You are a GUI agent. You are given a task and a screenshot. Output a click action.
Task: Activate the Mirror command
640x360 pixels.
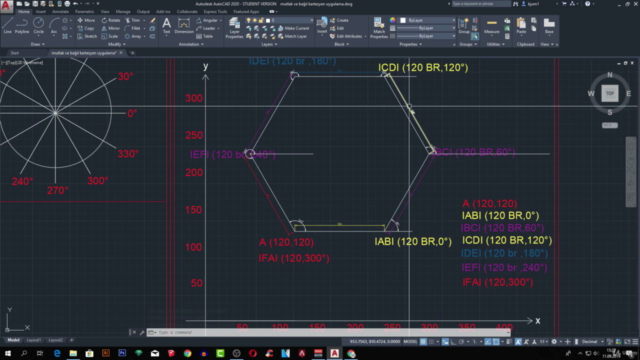click(111, 28)
